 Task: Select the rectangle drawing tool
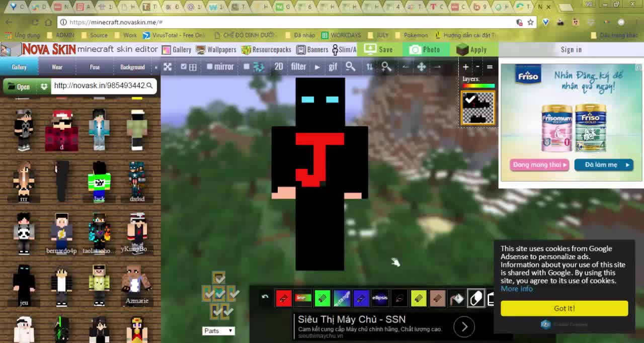342,298
